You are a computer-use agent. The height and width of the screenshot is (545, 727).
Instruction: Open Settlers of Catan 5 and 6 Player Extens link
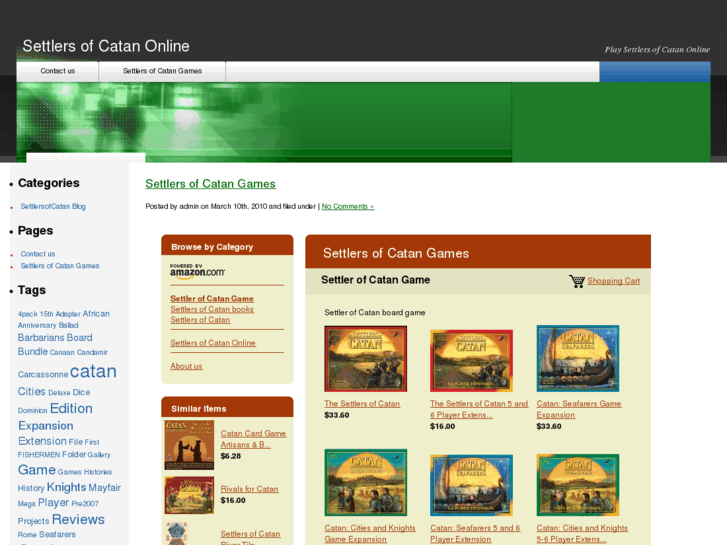pos(479,410)
